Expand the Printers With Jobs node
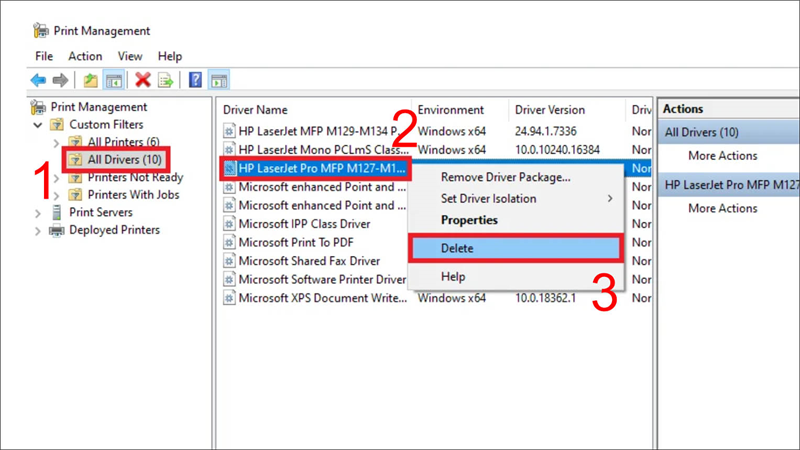 [56, 195]
